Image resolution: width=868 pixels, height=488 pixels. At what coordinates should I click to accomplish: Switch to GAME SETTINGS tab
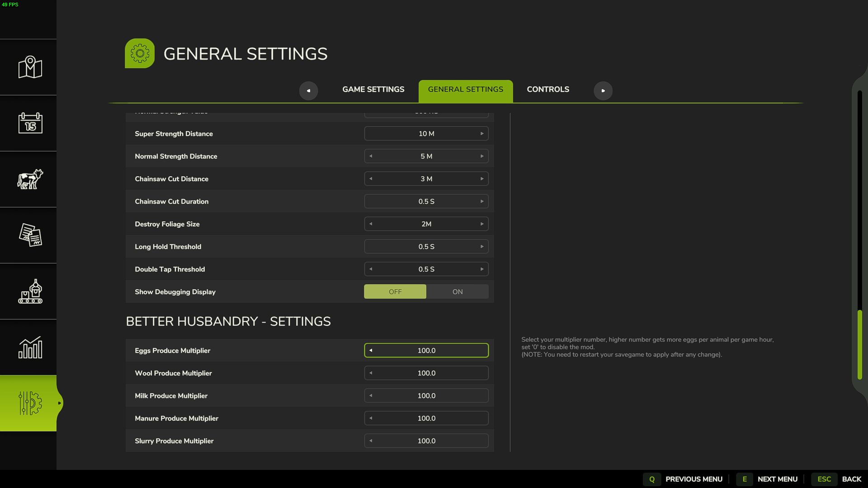tap(373, 90)
